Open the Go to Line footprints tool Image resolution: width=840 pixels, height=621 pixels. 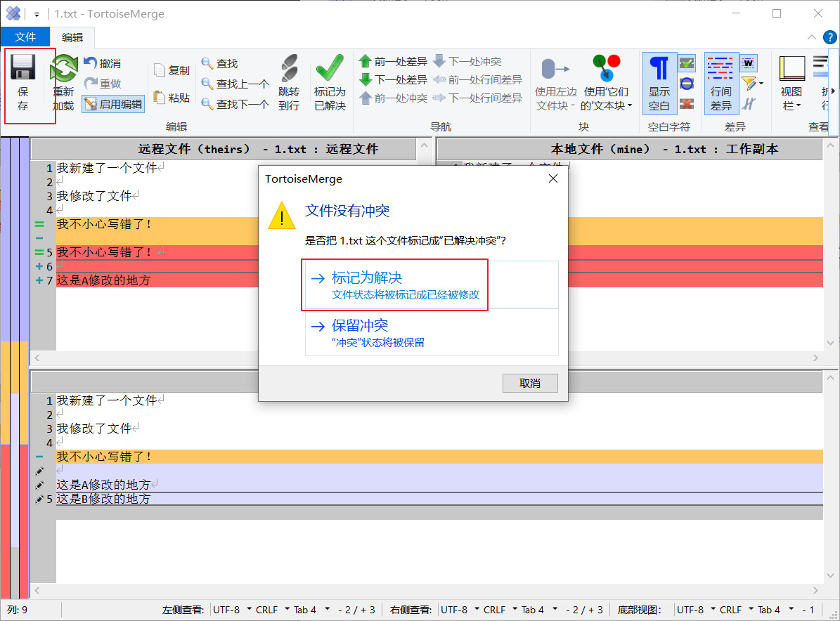290,83
